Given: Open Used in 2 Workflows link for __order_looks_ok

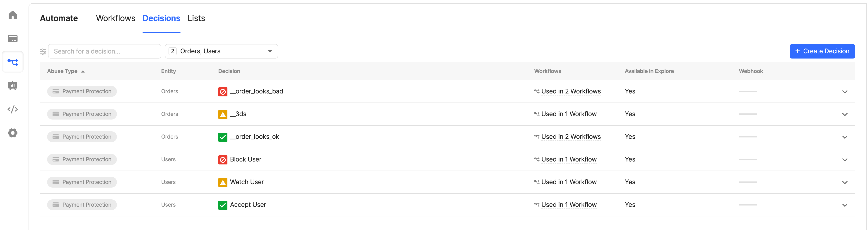Looking at the screenshot, I should (x=571, y=137).
